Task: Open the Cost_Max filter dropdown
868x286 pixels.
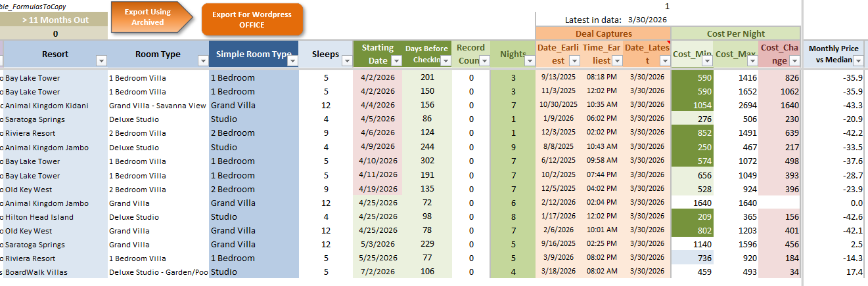Action: click(751, 60)
